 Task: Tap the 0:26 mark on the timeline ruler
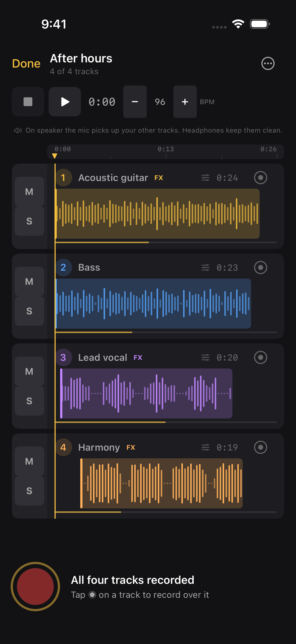[x=269, y=149]
